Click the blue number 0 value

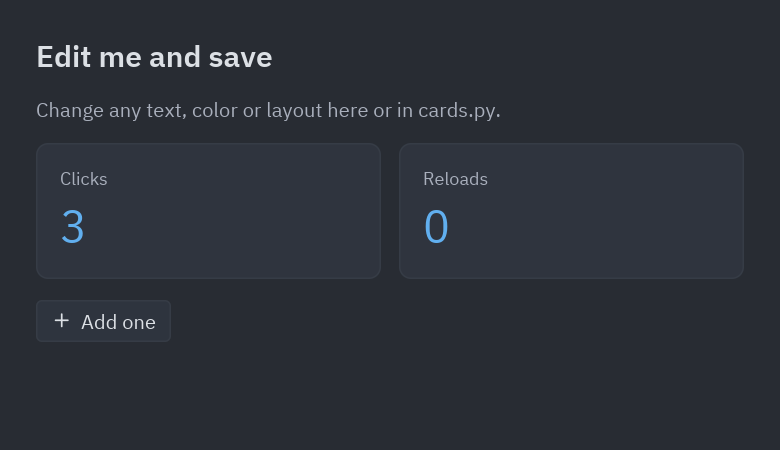pos(436,227)
